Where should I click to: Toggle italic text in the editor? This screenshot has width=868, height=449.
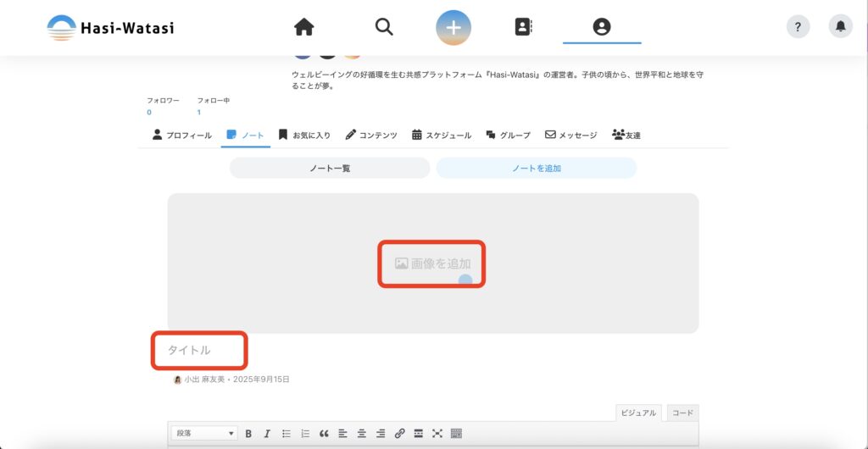coord(267,434)
